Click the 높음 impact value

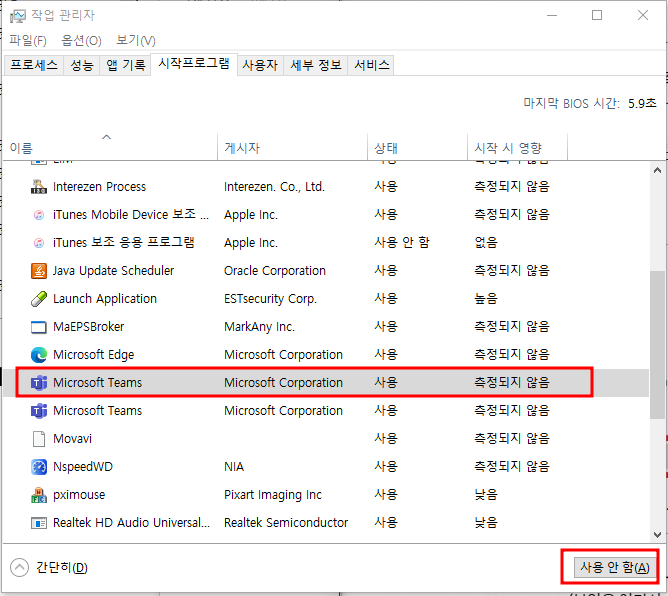click(x=486, y=299)
